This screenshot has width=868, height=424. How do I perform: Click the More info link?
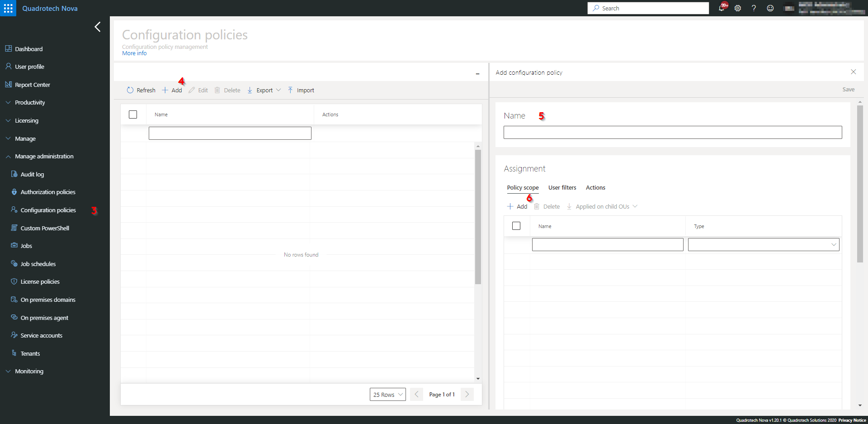[134, 53]
